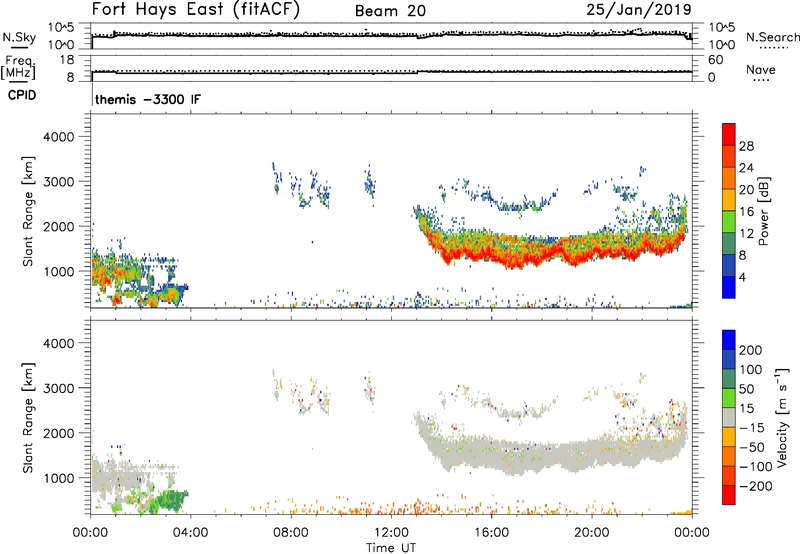
Task: Click the "08:00" time axis label
Action: pos(291,533)
